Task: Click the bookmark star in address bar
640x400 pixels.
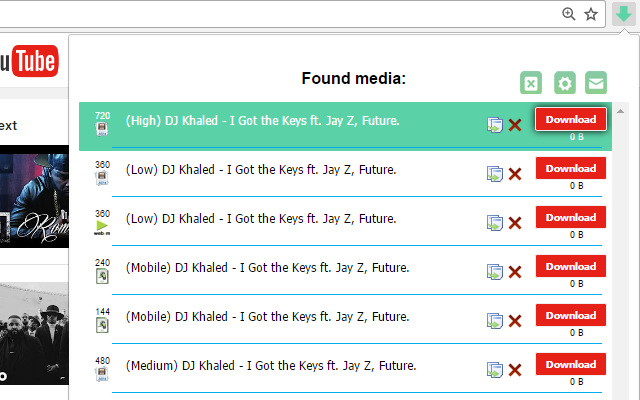Action: [x=591, y=14]
